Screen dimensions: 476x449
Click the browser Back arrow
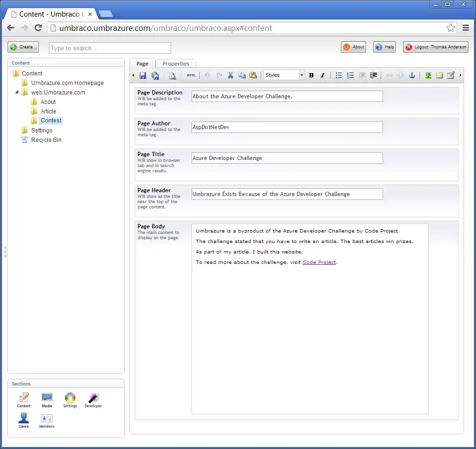coord(10,28)
